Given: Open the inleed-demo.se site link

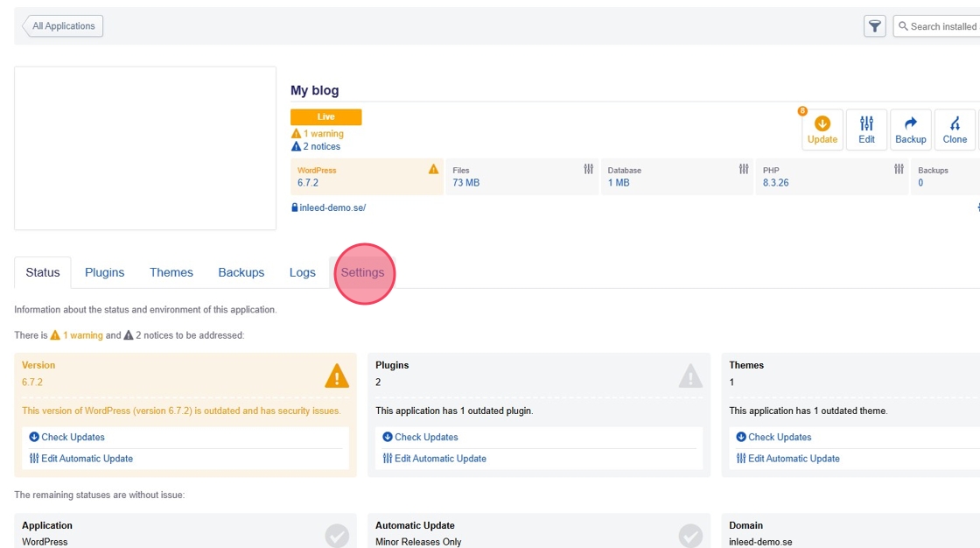Looking at the screenshot, I should [x=332, y=207].
